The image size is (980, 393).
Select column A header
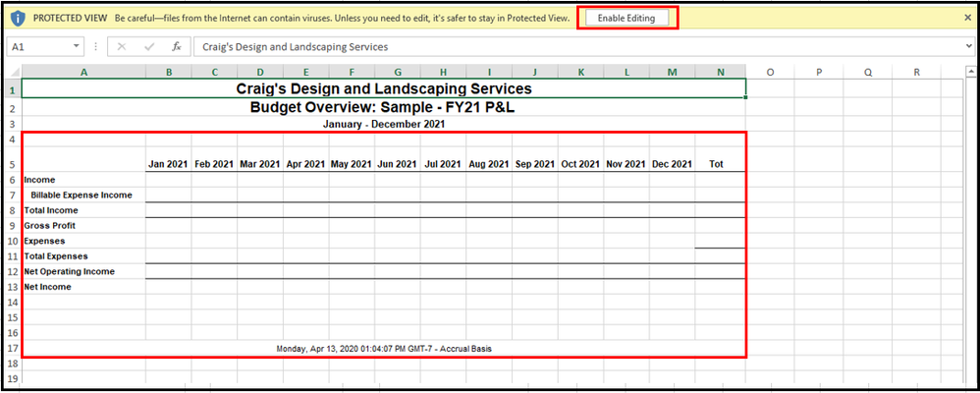pyautogui.click(x=83, y=72)
